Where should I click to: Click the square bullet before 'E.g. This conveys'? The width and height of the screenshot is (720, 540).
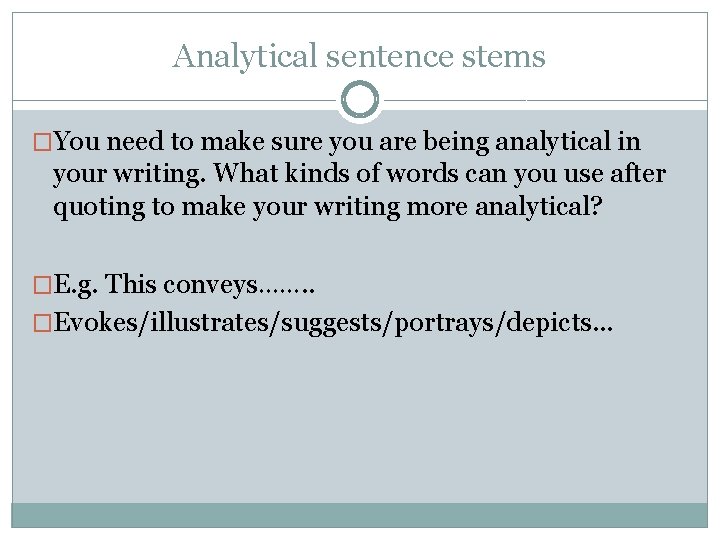42,285
